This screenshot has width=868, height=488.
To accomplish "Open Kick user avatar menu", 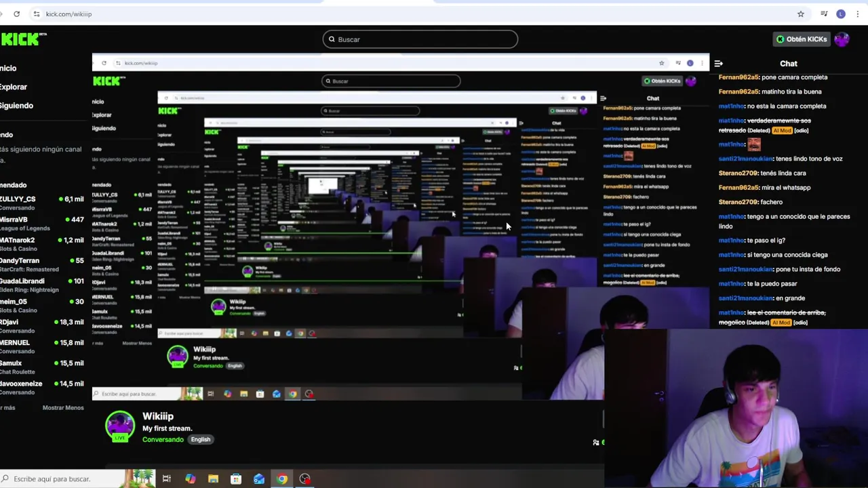I will 842,39.
